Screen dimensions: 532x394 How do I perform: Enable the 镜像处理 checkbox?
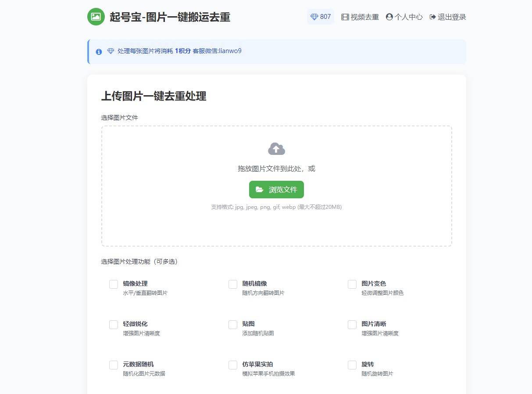[114, 284]
